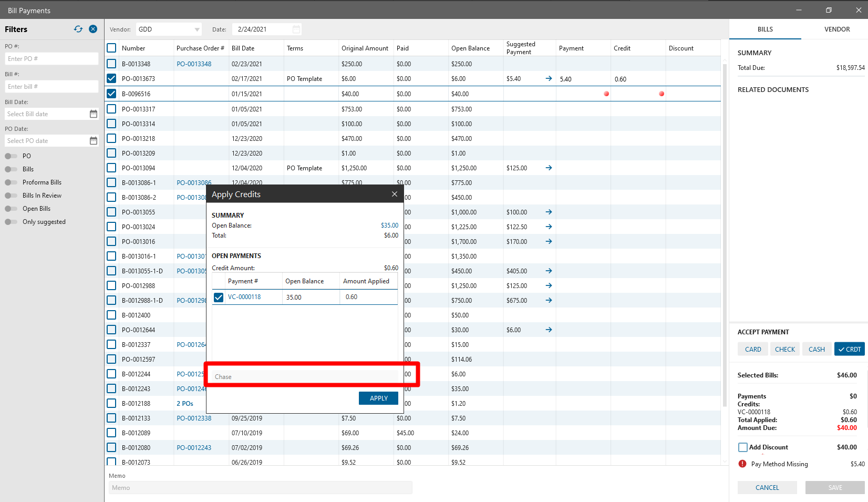Toggle the Open Bills filter switch

pyautogui.click(x=11, y=209)
